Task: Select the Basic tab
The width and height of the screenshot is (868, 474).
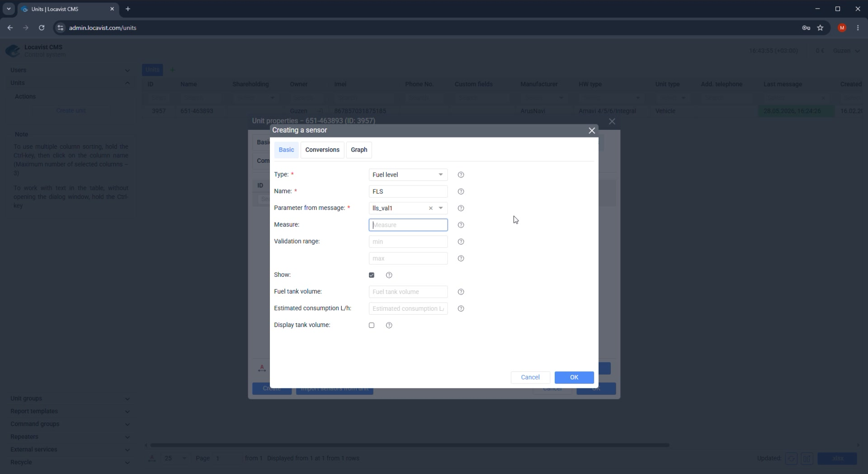Action: tap(286, 150)
